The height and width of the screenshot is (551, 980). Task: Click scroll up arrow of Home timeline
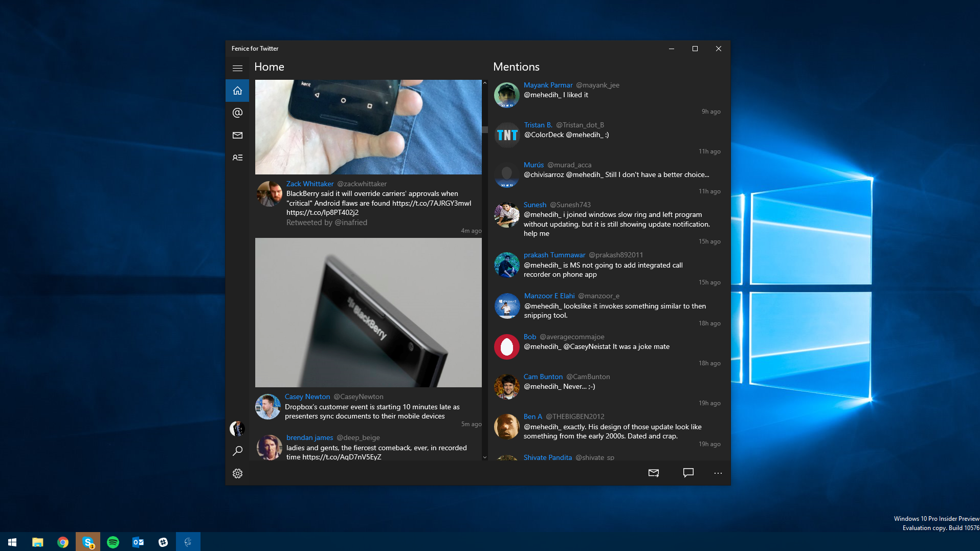(485, 83)
